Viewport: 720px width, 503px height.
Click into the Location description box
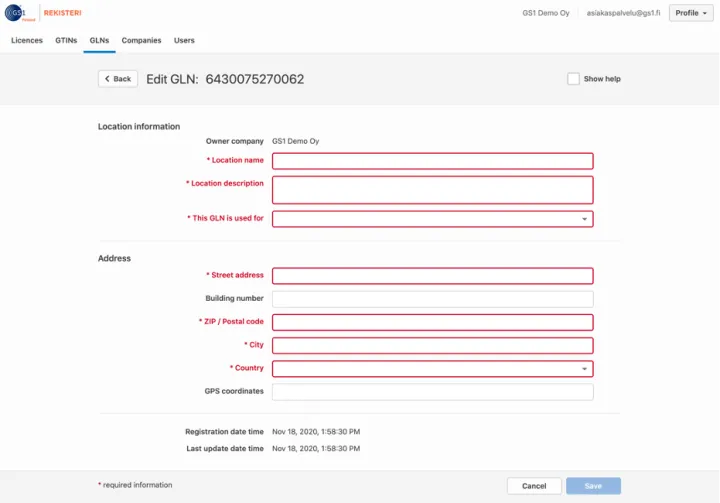(432, 189)
